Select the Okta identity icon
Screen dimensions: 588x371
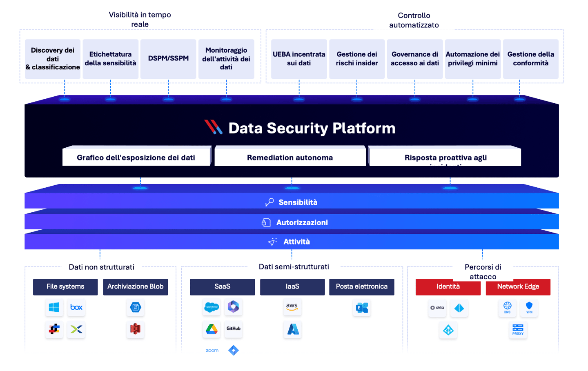click(x=437, y=309)
